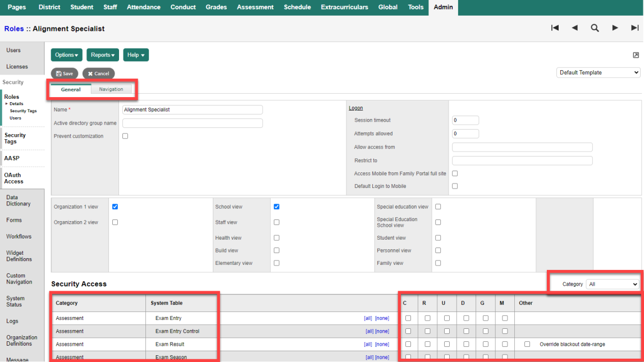Change the Security Access Category dropdown
This screenshot has width=644, height=362.
pos(611,284)
